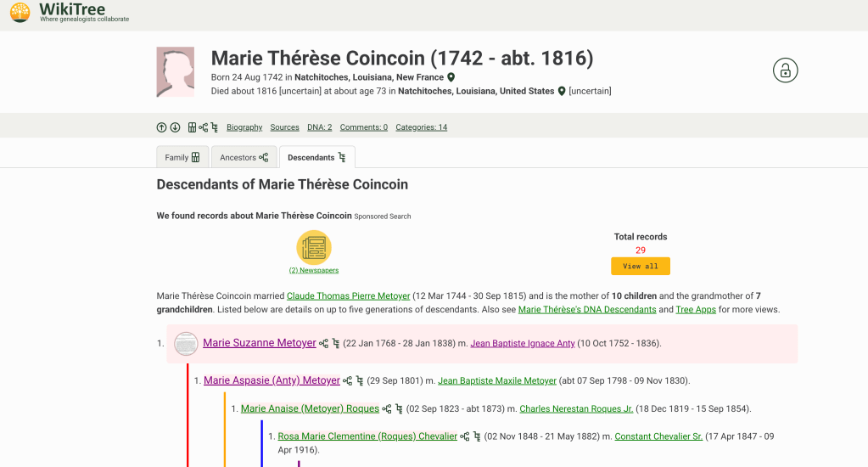Viewport: 868px width, 467px height.
Task: Open Marie Thérèse's DNA Descendants link
Action: [587, 310]
